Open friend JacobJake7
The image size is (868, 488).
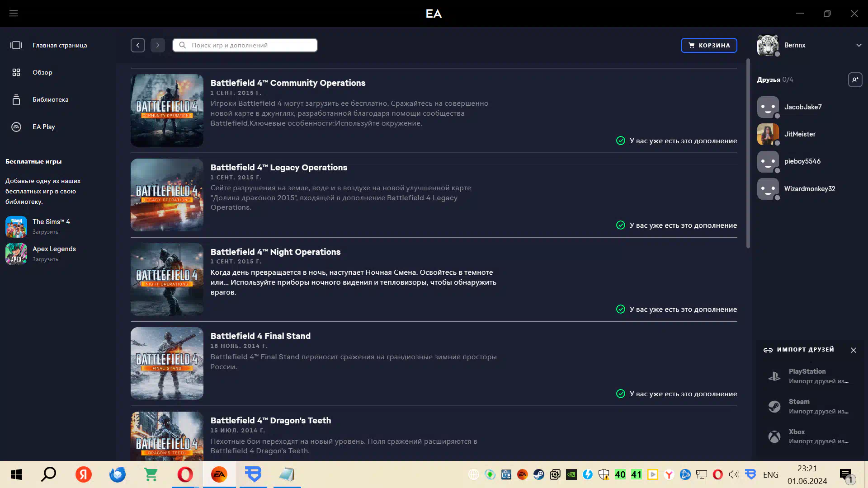(803, 107)
